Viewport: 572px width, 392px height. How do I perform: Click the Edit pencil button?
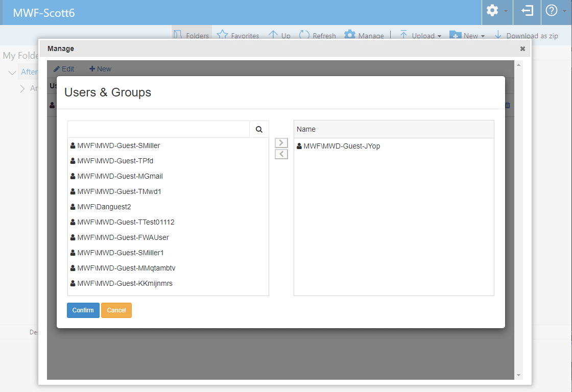[64, 69]
